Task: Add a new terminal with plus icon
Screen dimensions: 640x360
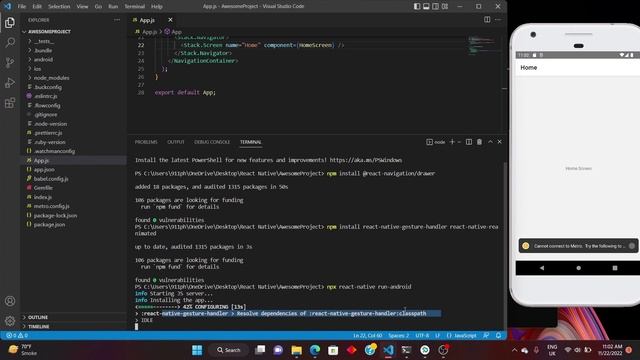Action: (452, 142)
